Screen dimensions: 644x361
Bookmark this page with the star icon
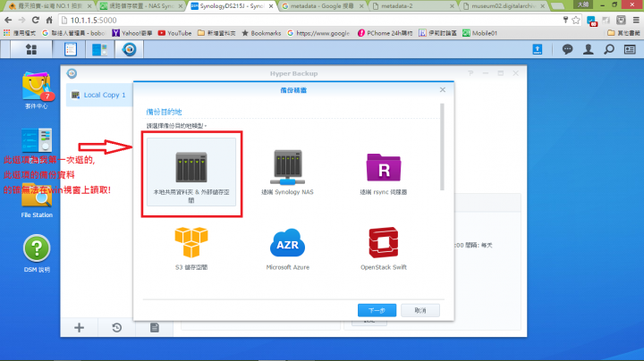pyautogui.click(x=576, y=20)
